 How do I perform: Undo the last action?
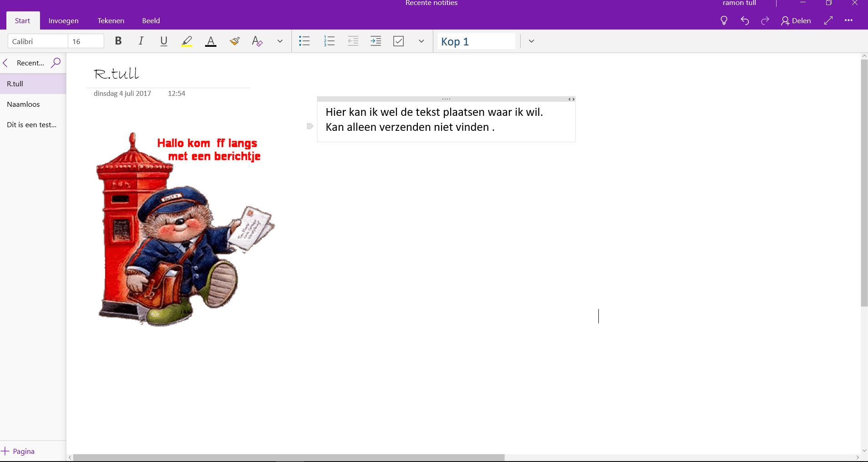tap(745, 21)
